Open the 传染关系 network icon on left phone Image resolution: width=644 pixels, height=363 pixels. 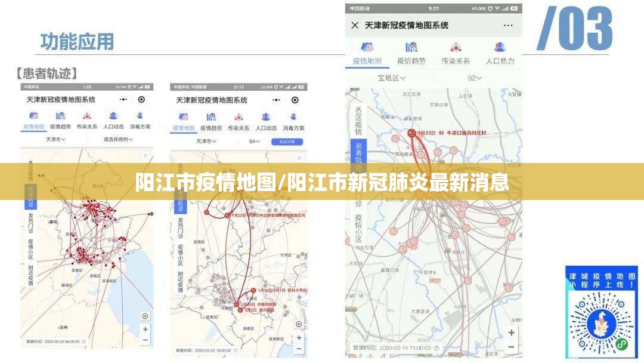click(x=86, y=116)
